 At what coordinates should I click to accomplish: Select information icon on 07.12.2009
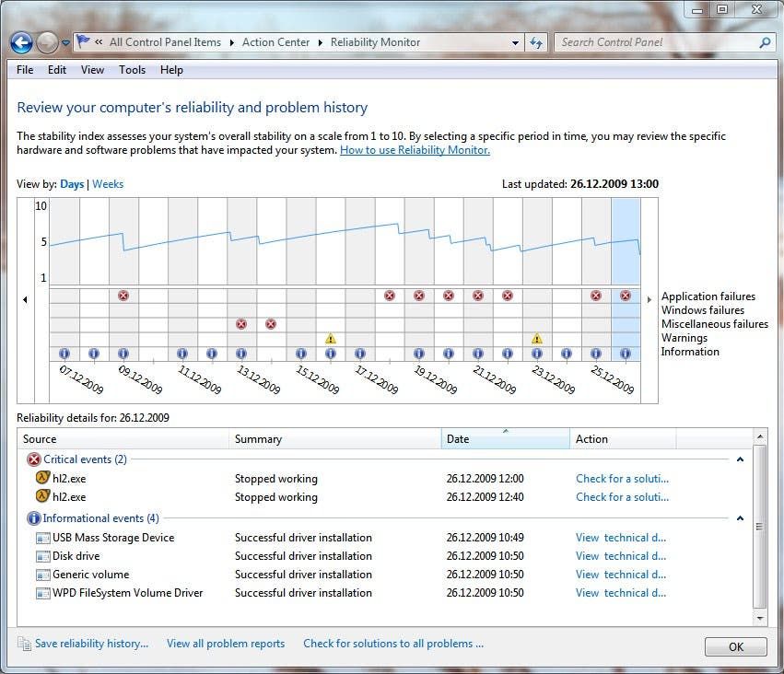64,354
